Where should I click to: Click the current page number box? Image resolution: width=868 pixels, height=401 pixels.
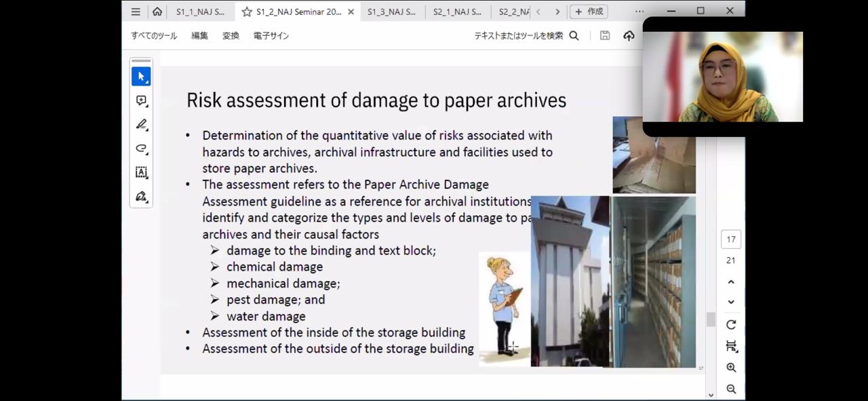click(x=731, y=240)
